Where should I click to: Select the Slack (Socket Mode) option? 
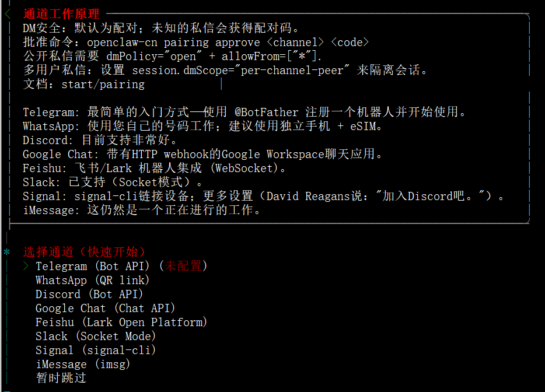(x=95, y=336)
